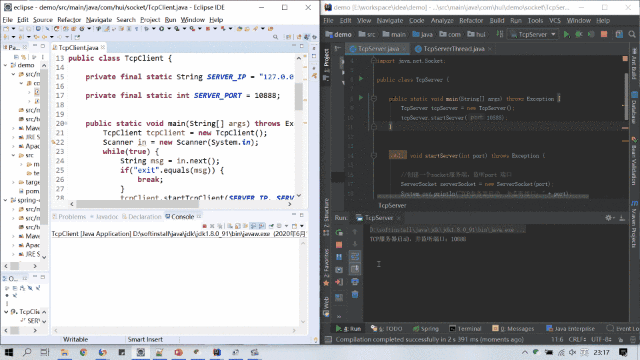This screenshot has width=640, height=360.
Task: Toggle Scroll Lock in Eclipse Console toolbar
Action: pos(238,226)
